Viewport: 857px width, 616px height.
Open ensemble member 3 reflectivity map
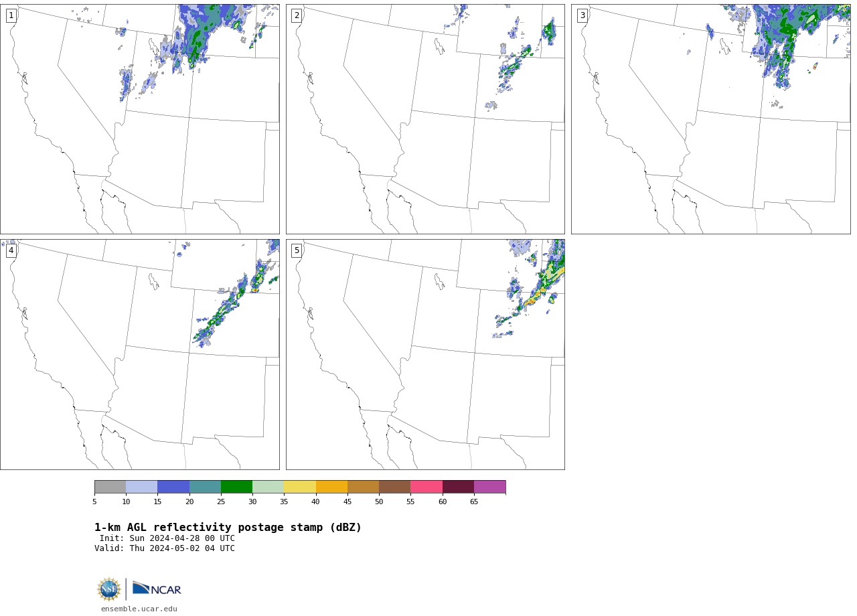[x=711, y=119]
